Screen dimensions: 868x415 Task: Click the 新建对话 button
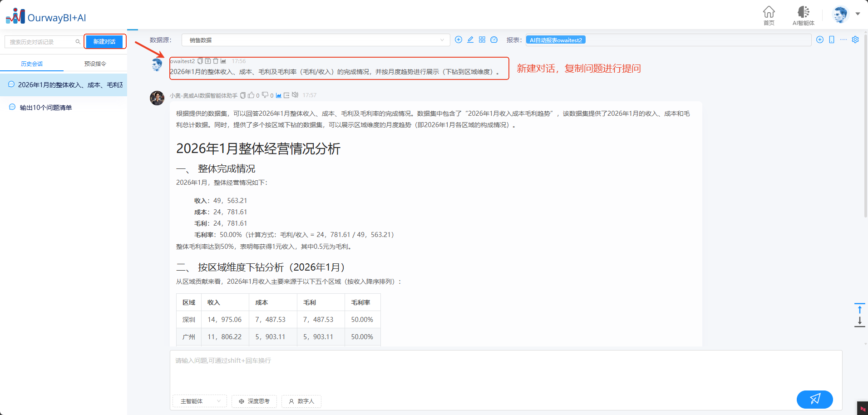(104, 42)
